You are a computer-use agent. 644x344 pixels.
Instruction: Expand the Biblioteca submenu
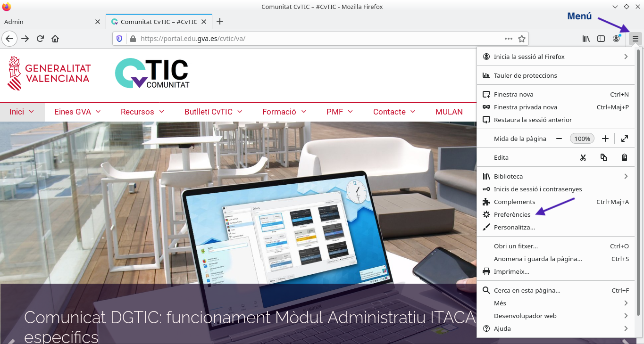556,176
